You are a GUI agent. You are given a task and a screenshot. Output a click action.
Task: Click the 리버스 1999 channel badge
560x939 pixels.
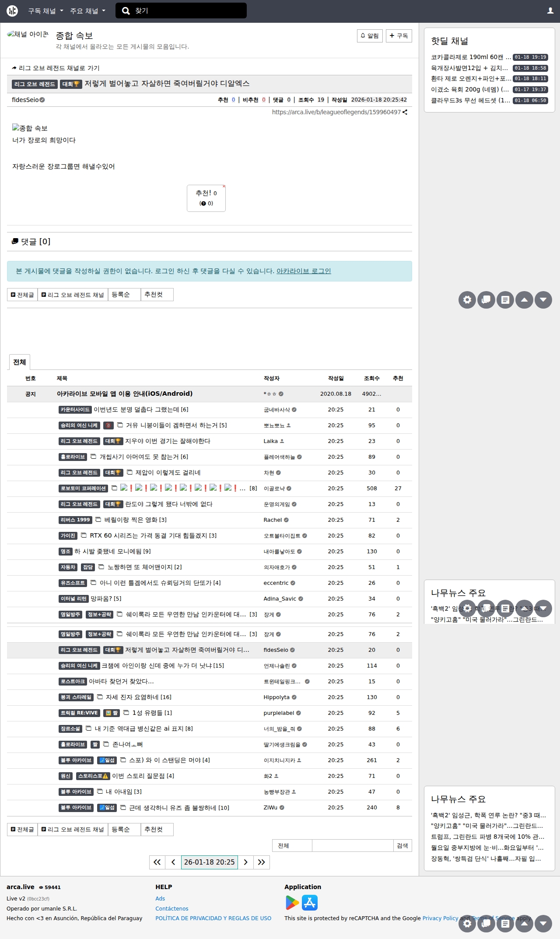point(75,520)
